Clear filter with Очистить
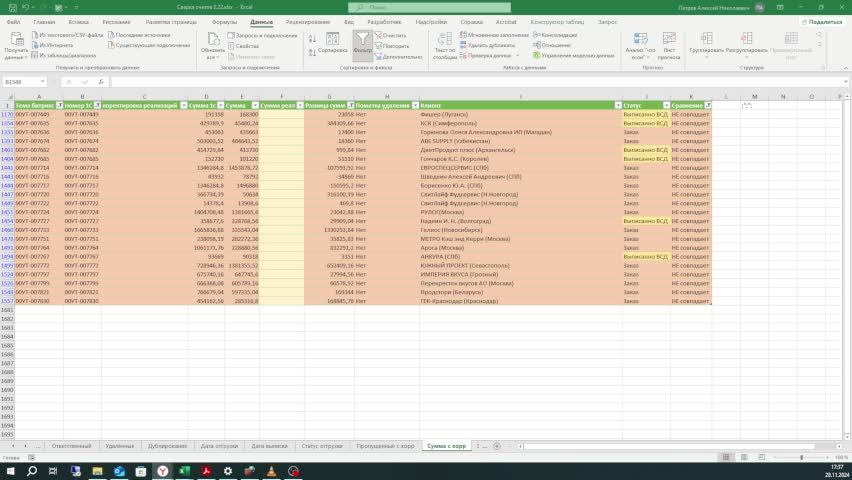852x480 pixels. click(x=391, y=35)
